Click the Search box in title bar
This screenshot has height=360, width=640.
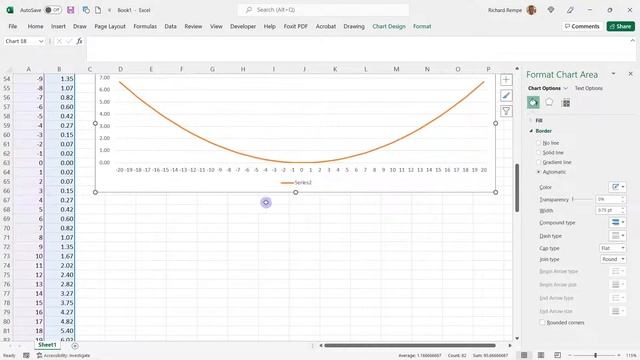point(323,10)
